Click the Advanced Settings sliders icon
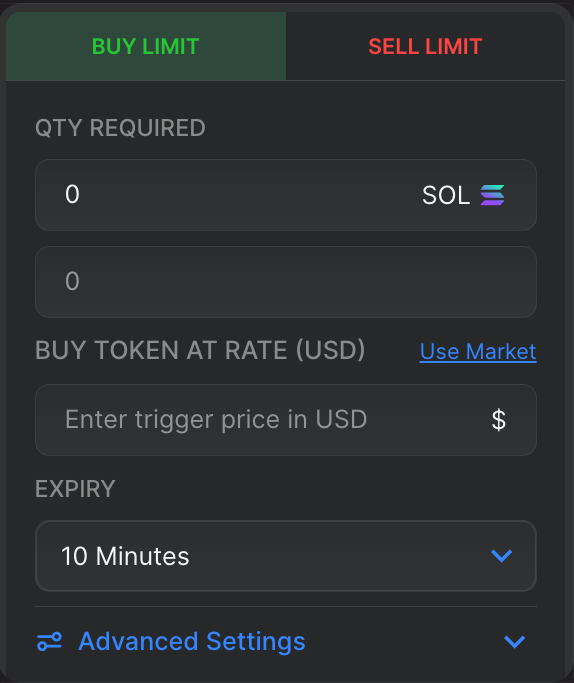 click(49, 642)
